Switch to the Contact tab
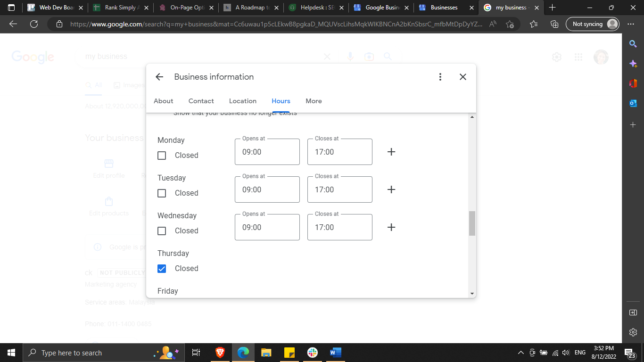This screenshot has width=644, height=362. tap(201, 101)
